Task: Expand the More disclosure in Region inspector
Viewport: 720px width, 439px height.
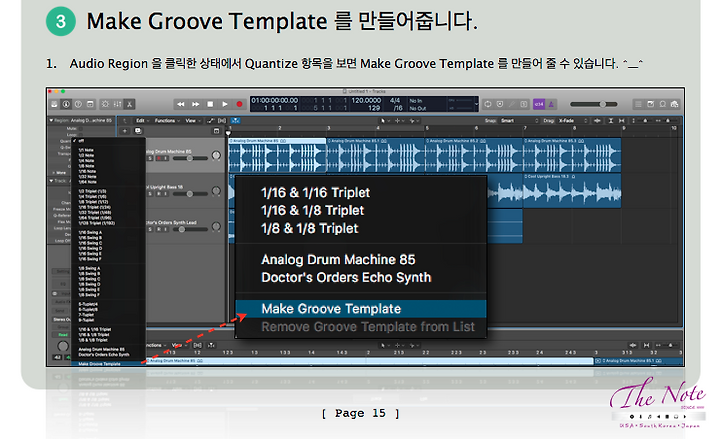Action: click(54, 173)
